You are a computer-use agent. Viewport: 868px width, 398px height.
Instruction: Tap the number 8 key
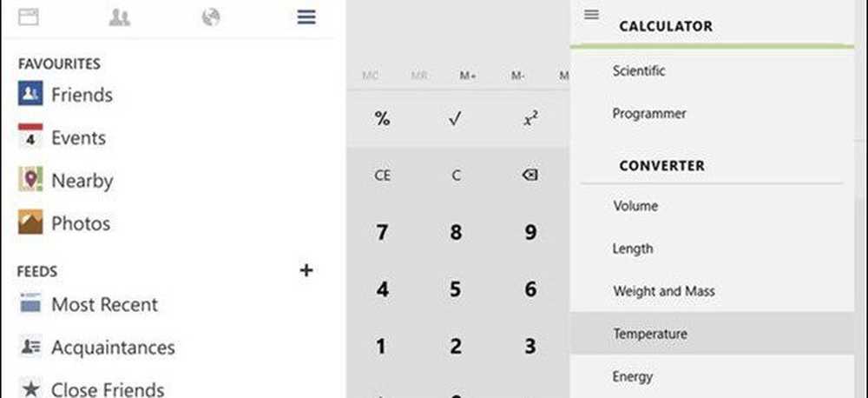[456, 232]
